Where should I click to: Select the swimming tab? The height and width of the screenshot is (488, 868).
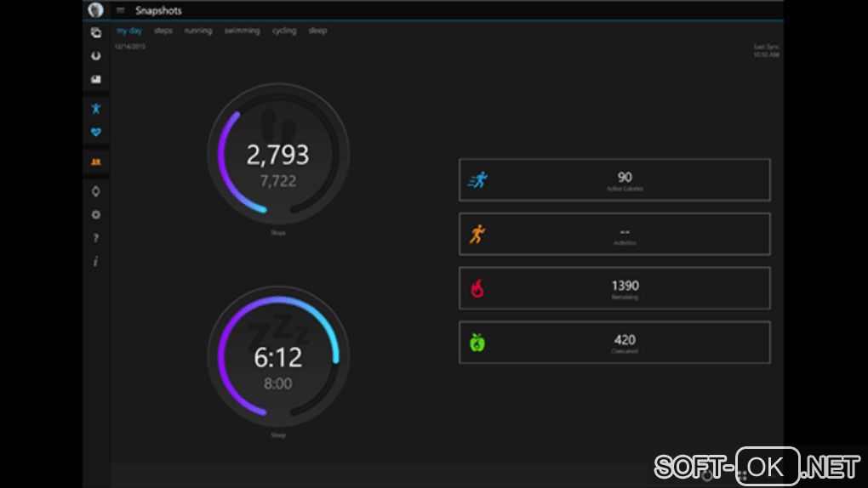242,31
